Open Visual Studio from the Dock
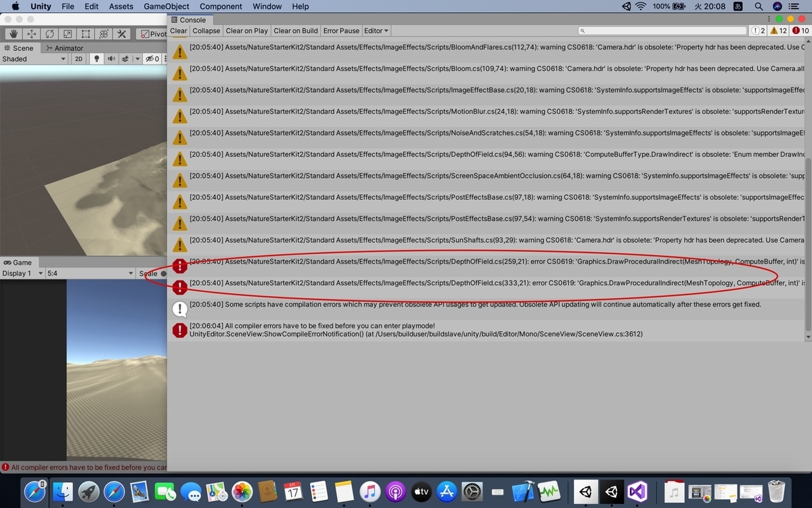Viewport: 812px width, 508px height. [637, 491]
